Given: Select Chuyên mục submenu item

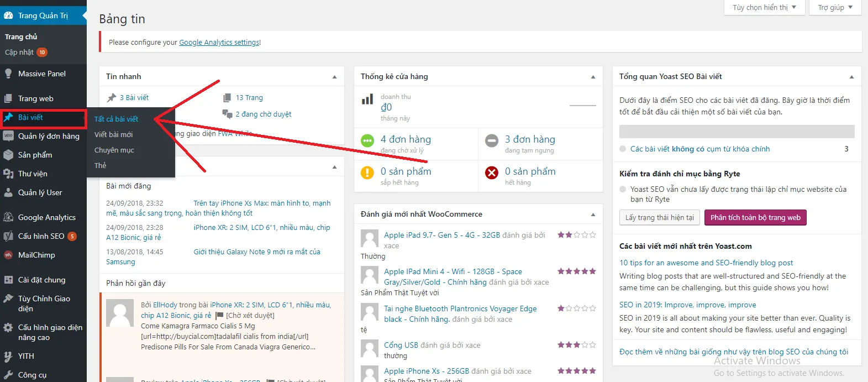Looking at the screenshot, I should click(x=114, y=150).
